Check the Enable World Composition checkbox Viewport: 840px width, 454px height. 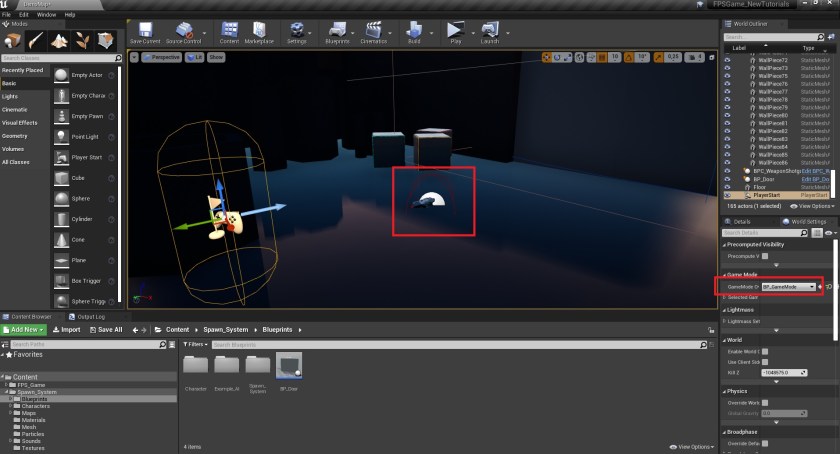pyautogui.click(x=765, y=351)
